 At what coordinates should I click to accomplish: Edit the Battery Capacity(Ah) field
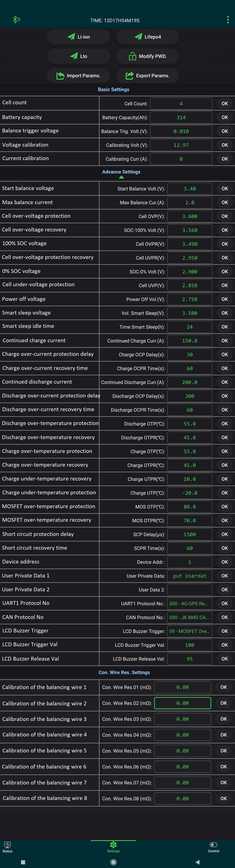point(181,117)
